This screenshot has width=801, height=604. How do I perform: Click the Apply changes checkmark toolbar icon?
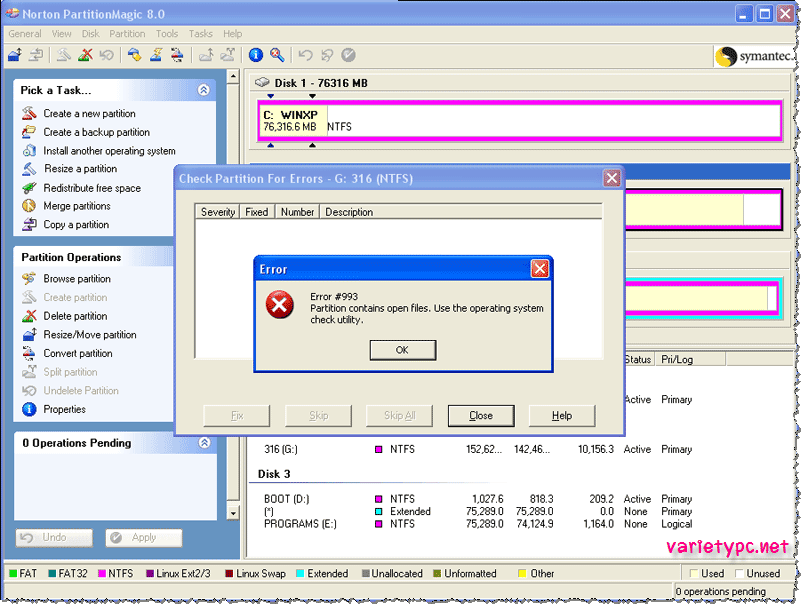[348, 55]
